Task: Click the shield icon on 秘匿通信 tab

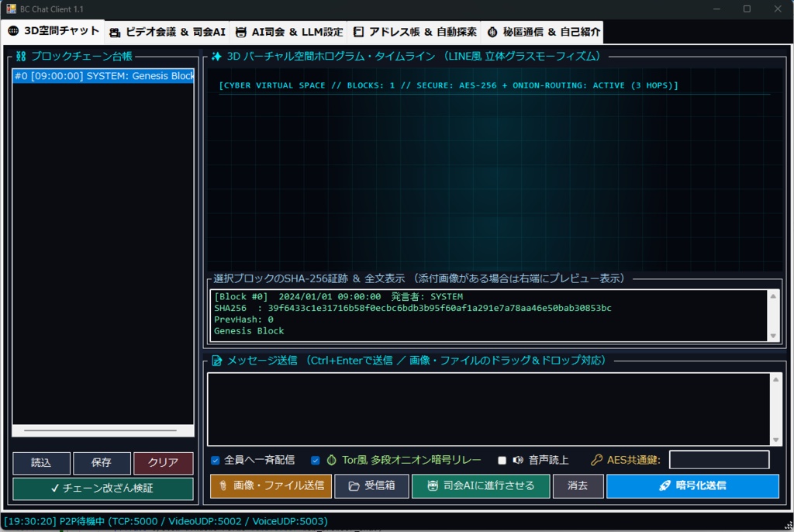Action: click(x=492, y=32)
